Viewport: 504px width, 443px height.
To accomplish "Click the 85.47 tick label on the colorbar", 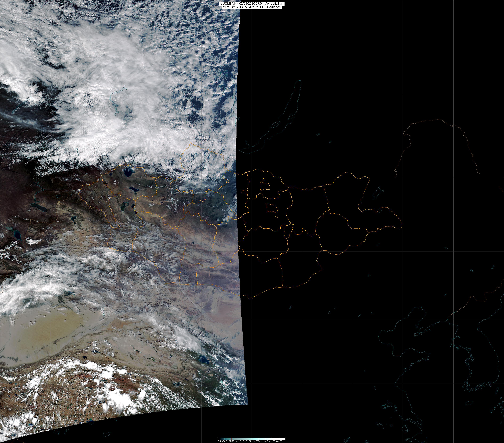I will click(x=231, y=441).
